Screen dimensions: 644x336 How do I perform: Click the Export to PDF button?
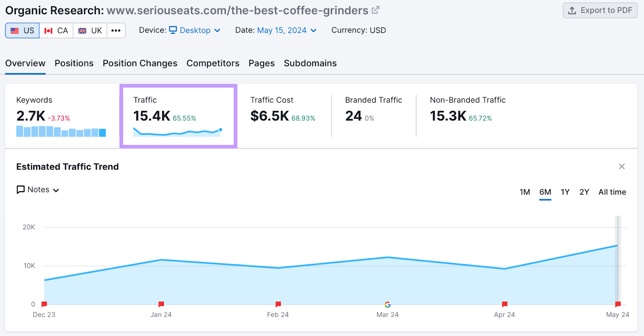(x=600, y=10)
